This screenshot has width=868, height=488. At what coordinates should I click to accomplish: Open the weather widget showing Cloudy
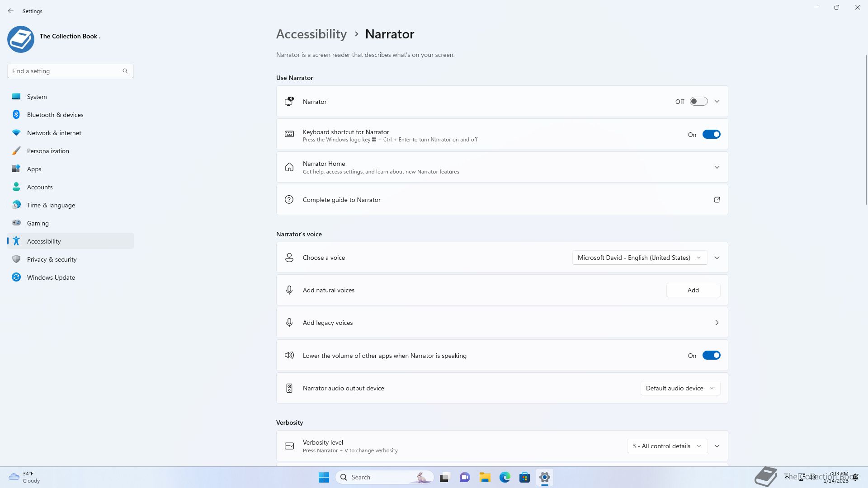coord(24,477)
